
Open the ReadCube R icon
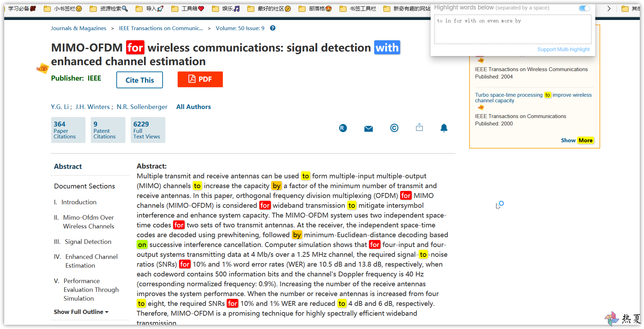[343, 128]
